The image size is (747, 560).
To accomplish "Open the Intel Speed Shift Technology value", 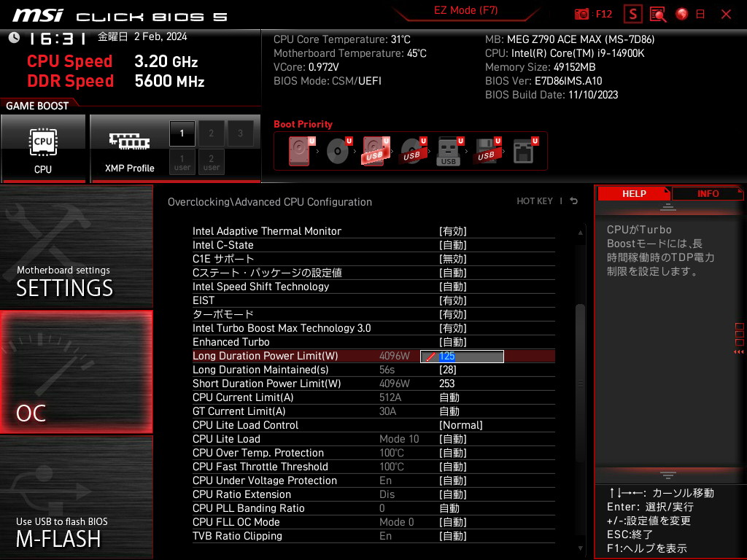I will pyautogui.click(x=452, y=287).
